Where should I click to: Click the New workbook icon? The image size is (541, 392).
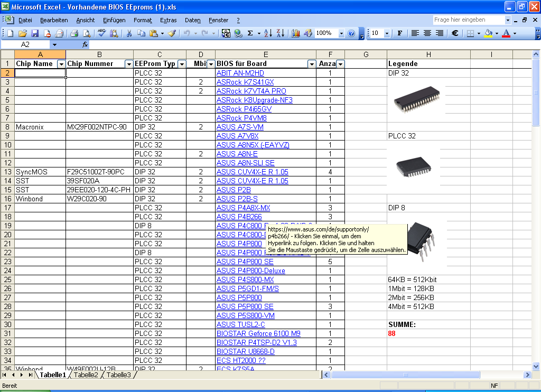pyautogui.click(x=11, y=33)
